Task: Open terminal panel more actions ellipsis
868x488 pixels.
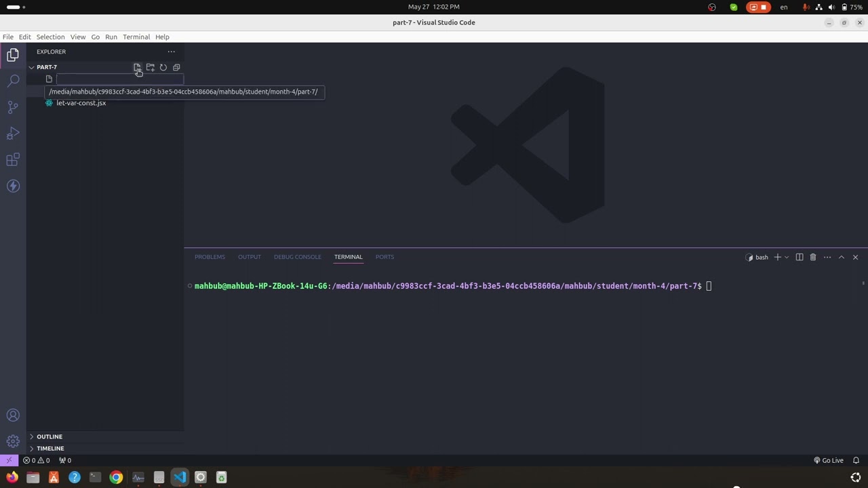Action: click(827, 257)
